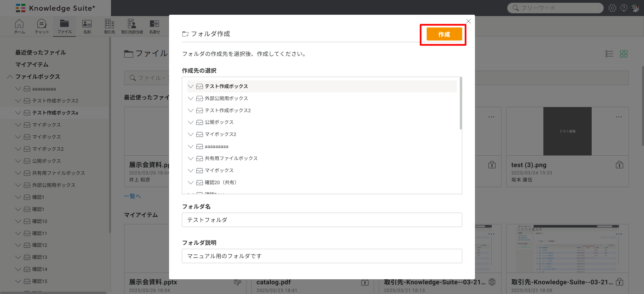Screen dimensions: 644x294
Task: Open the settings gear icon
Action: pyautogui.click(x=612, y=8)
